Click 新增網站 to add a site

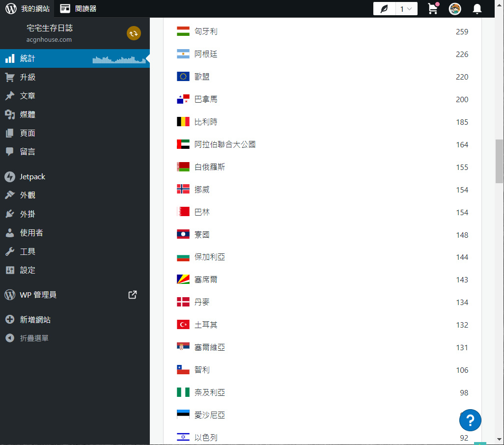click(x=75, y=319)
